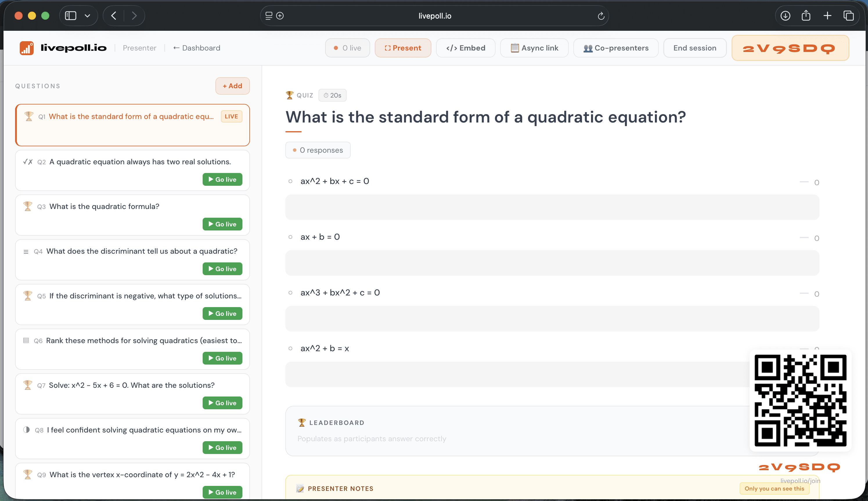
Task: Go live with Q5 negative discriminant
Action: click(222, 313)
